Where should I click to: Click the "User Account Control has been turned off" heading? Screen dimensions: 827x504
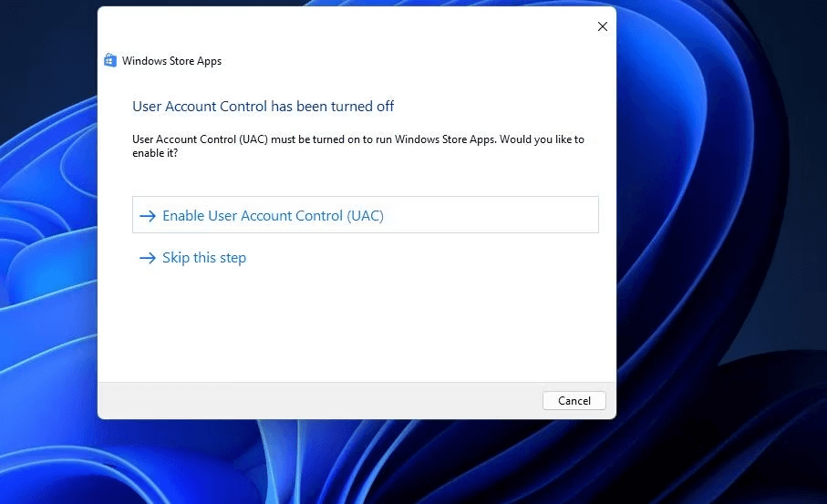(263, 107)
